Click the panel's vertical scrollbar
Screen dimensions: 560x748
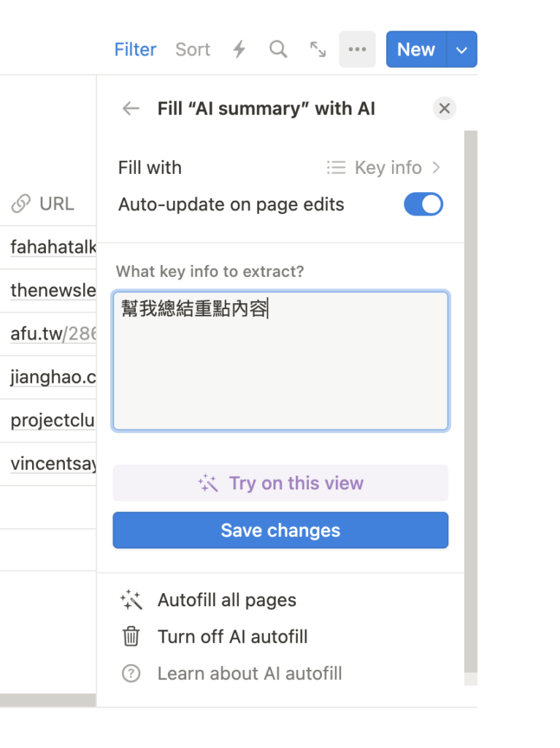pyautogui.click(x=471, y=401)
